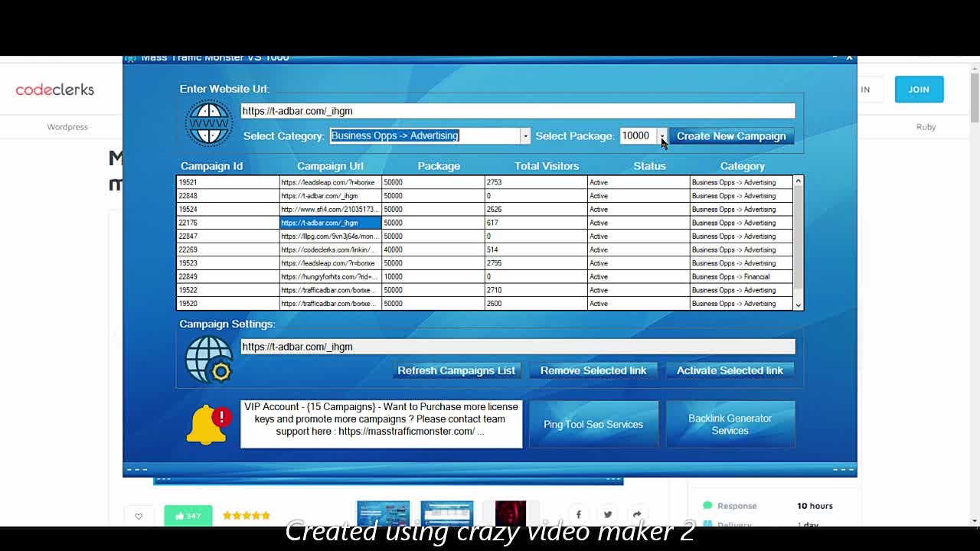
Task: Open the Wordpress category tab
Action: pos(67,127)
